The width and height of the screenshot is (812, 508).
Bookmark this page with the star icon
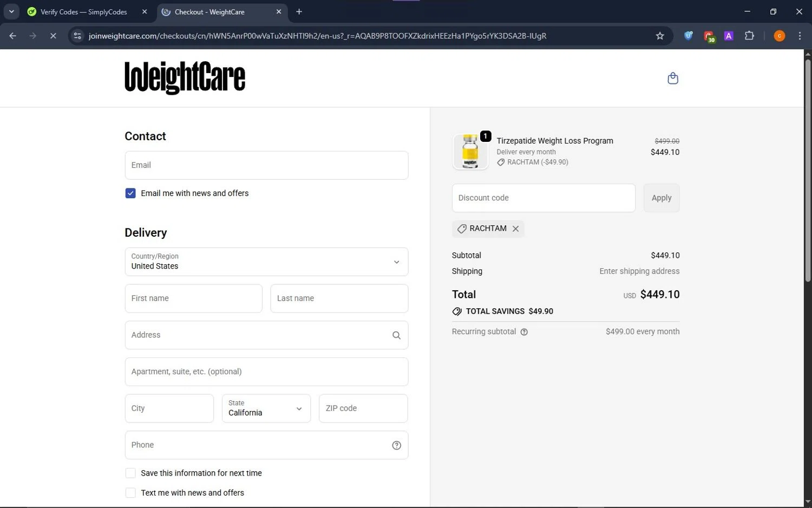(x=660, y=36)
